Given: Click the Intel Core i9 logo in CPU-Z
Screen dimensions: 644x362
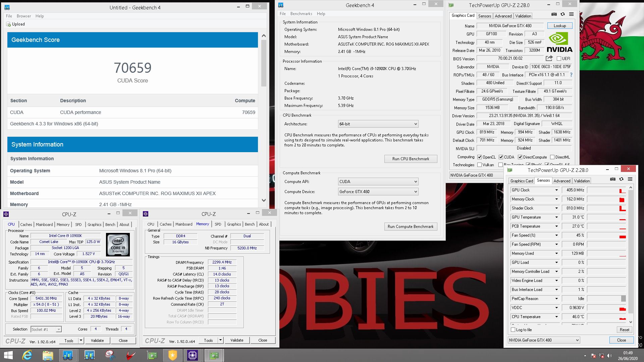Looking at the screenshot, I should [x=118, y=245].
